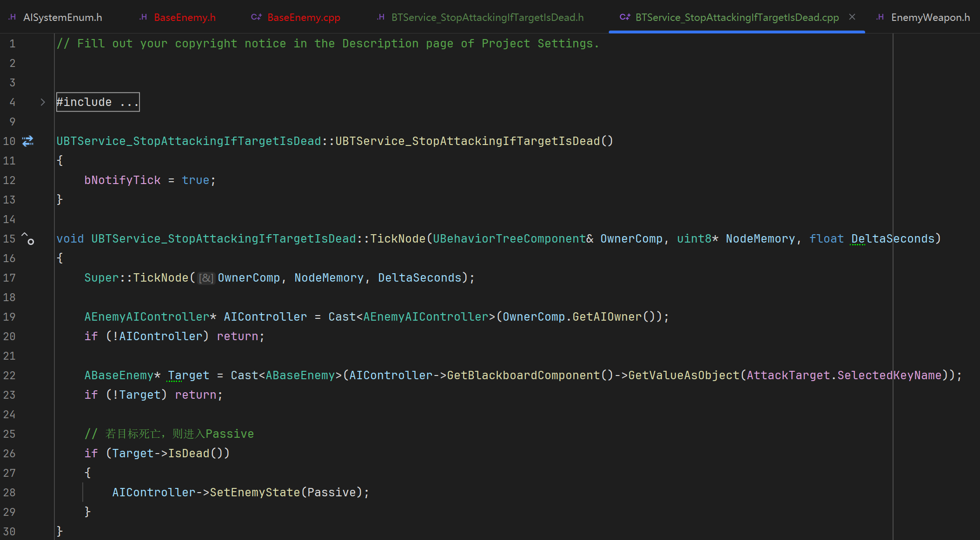The width and height of the screenshot is (980, 540).
Task: Click the switch header/source gutter icon on line 10
Action: [28, 141]
